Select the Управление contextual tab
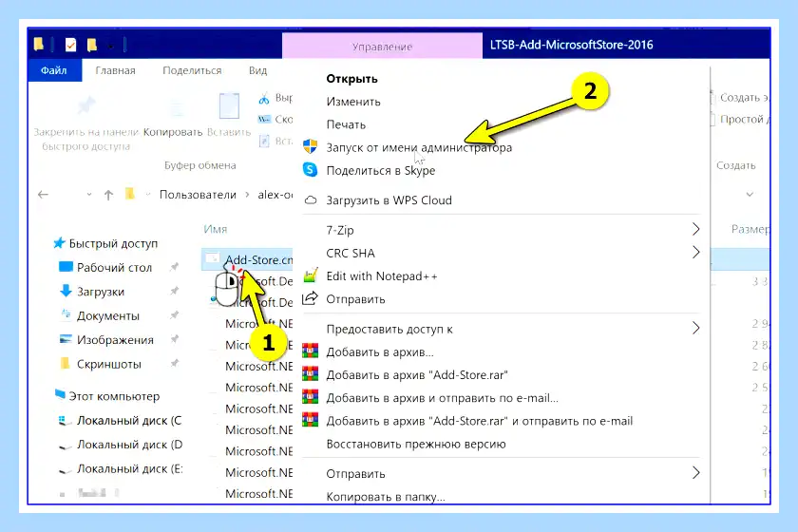 point(382,47)
